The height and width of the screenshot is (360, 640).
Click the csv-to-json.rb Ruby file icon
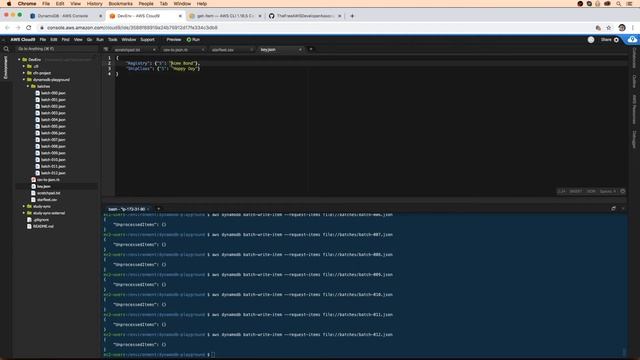click(x=33, y=180)
